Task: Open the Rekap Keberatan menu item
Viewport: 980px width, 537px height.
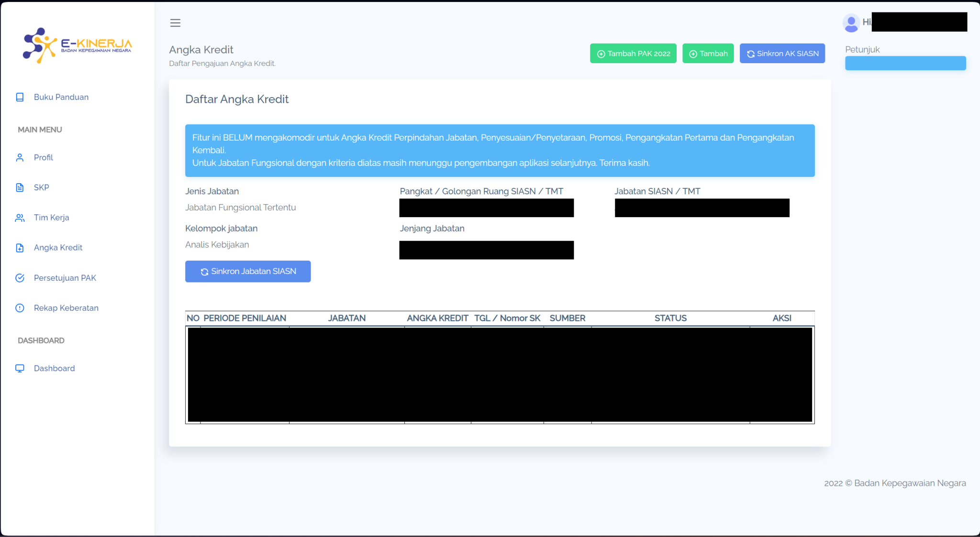Action: (x=66, y=308)
